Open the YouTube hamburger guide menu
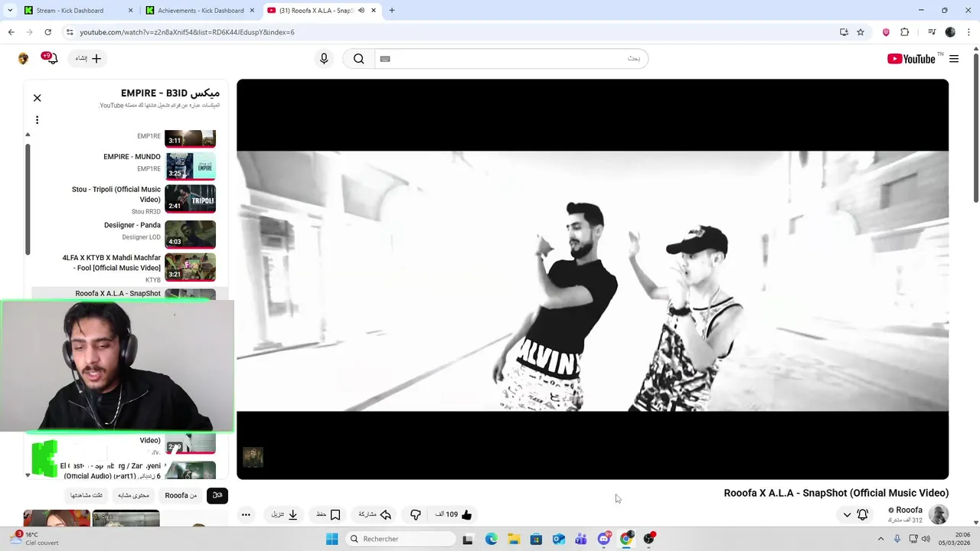 [x=954, y=59]
